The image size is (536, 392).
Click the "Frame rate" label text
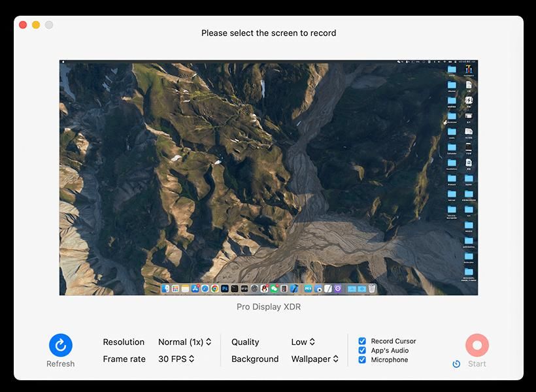[x=124, y=359]
